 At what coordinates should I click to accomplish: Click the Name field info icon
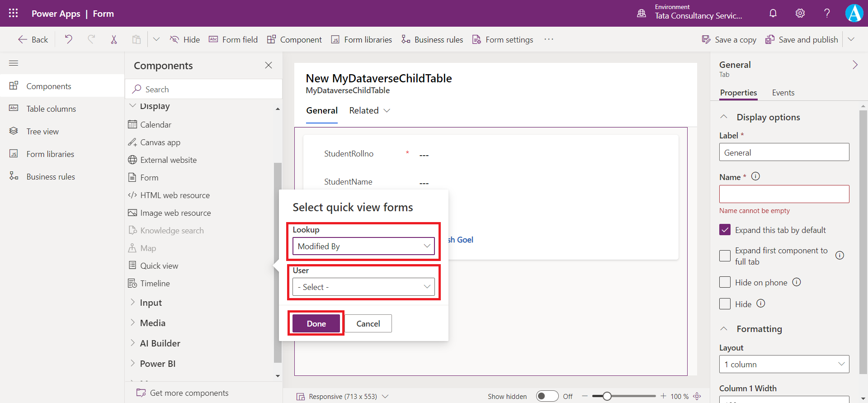(755, 176)
